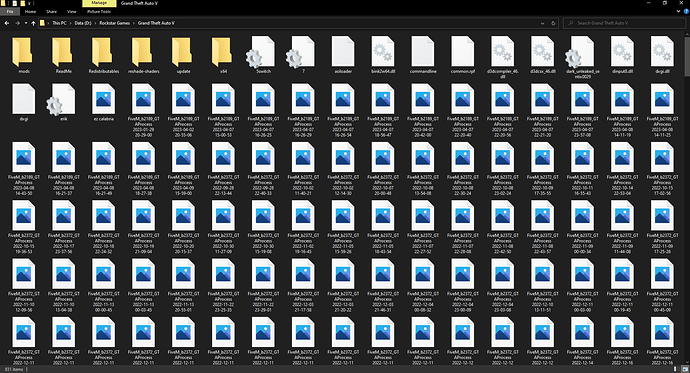Select the reshade-shaders folder
Screen dimensions: 690x373
pos(143,55)
